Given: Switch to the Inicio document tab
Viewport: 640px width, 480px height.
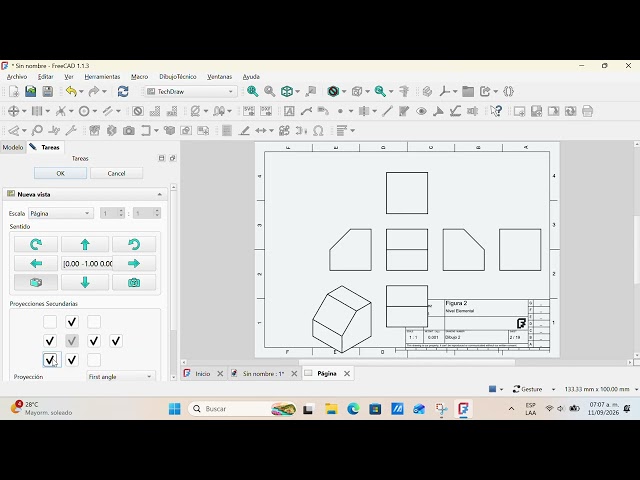Looking at the screenshot, I should (202, 373).
